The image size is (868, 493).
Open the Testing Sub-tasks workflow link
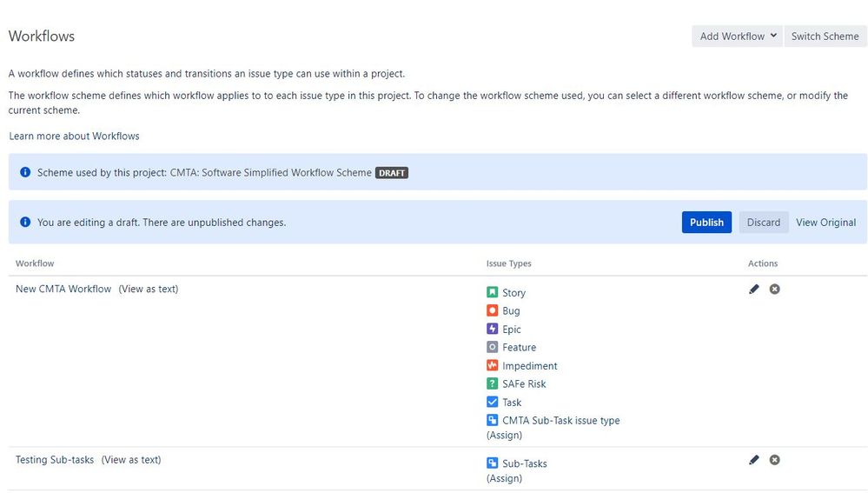(x=55, y=459)
